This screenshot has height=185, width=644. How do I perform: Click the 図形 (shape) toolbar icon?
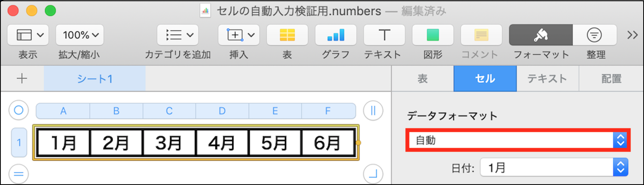[433, 35]
